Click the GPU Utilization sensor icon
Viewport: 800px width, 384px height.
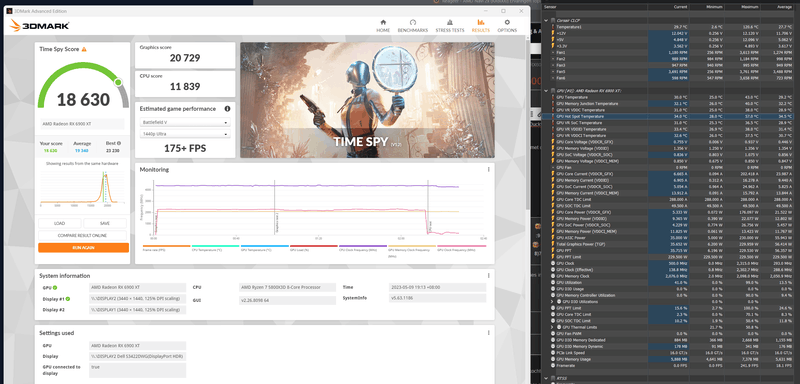coord(553,282)
